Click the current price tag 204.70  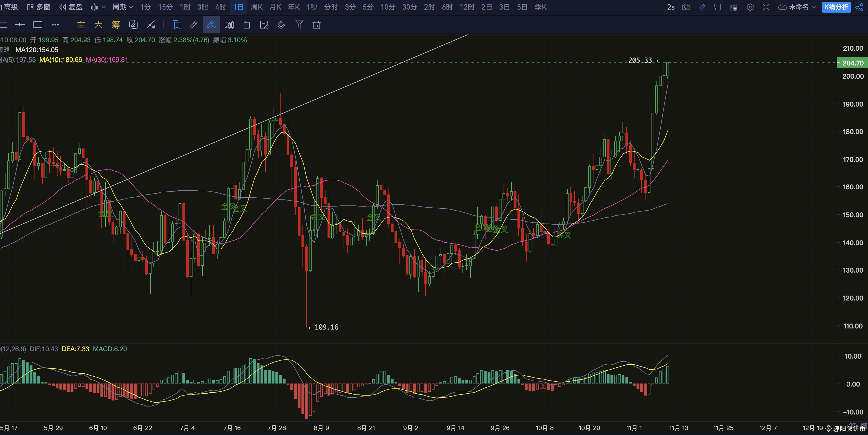click(852, 63)
